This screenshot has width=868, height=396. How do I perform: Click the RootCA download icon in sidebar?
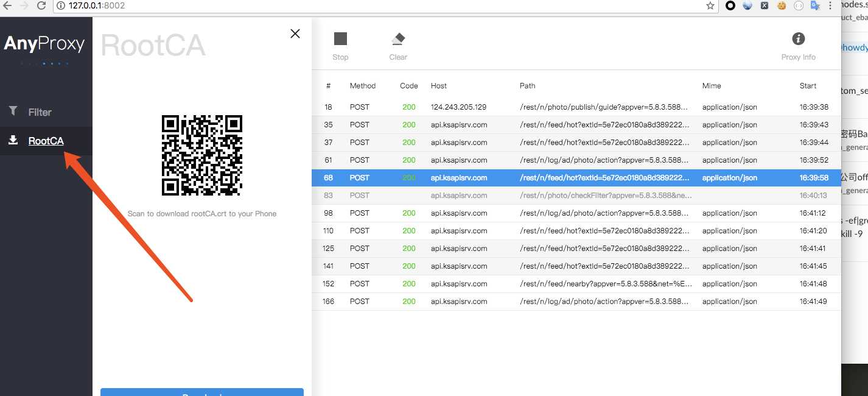[13, 140]
